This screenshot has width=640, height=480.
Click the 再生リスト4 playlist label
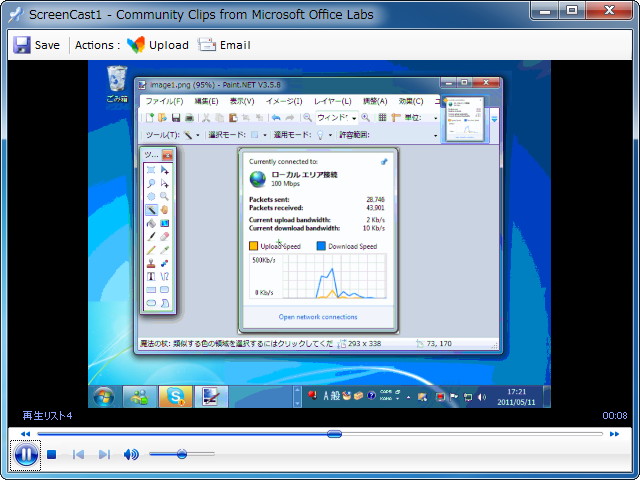click(47, 416)
